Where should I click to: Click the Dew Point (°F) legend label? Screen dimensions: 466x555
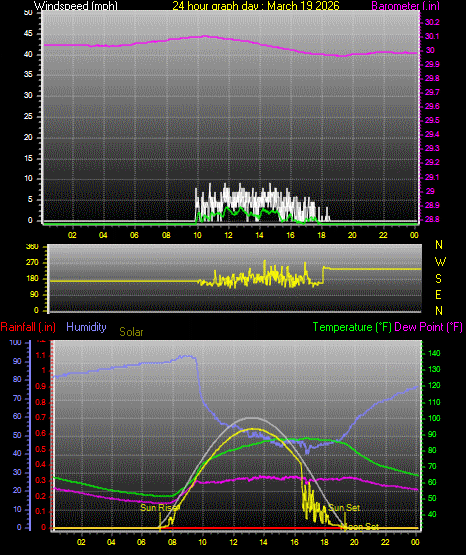(428, 327)
